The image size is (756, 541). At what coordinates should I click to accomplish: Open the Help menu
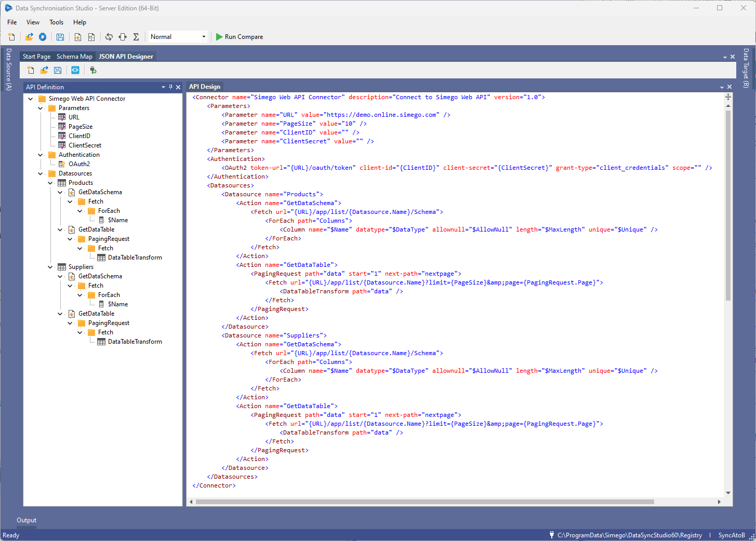(x=79, y=22)
